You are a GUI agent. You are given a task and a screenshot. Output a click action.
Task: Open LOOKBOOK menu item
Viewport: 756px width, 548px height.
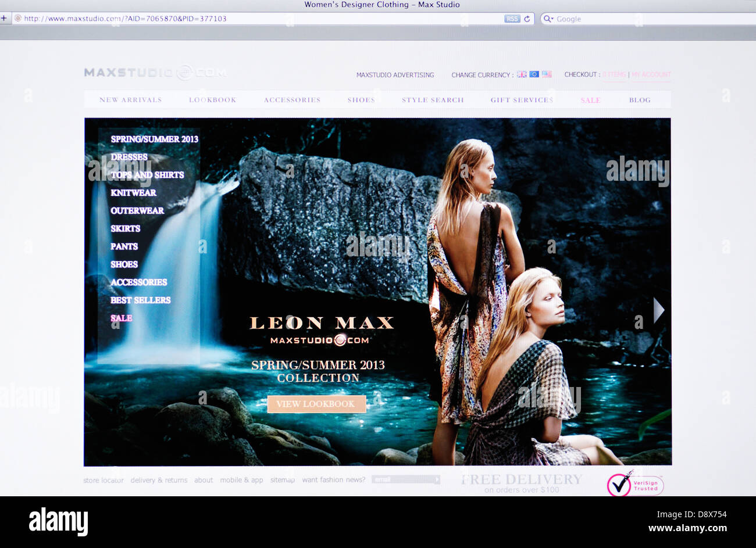(212, 100)
